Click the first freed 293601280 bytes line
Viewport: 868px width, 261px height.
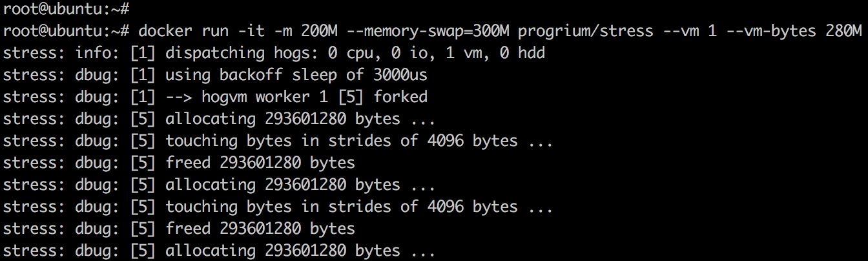click(x=179, y=163)
